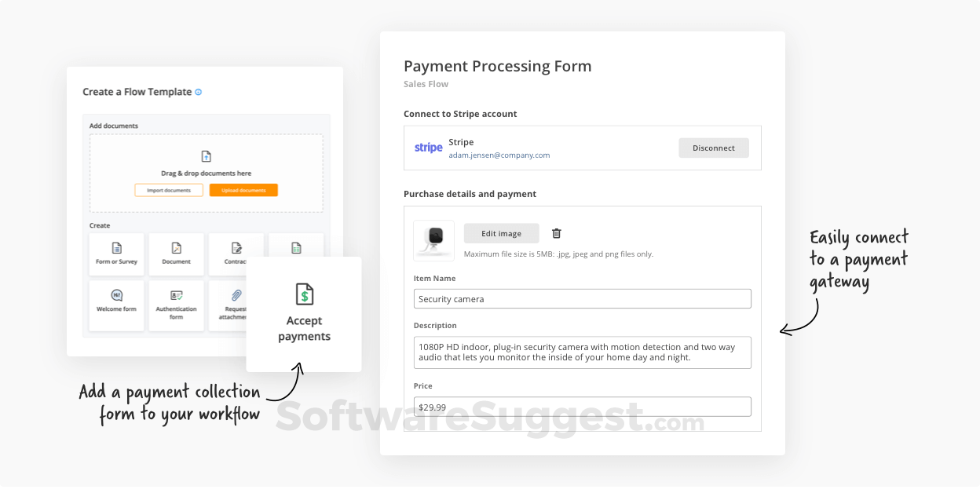Select the Document creation icon

[177, 248]
